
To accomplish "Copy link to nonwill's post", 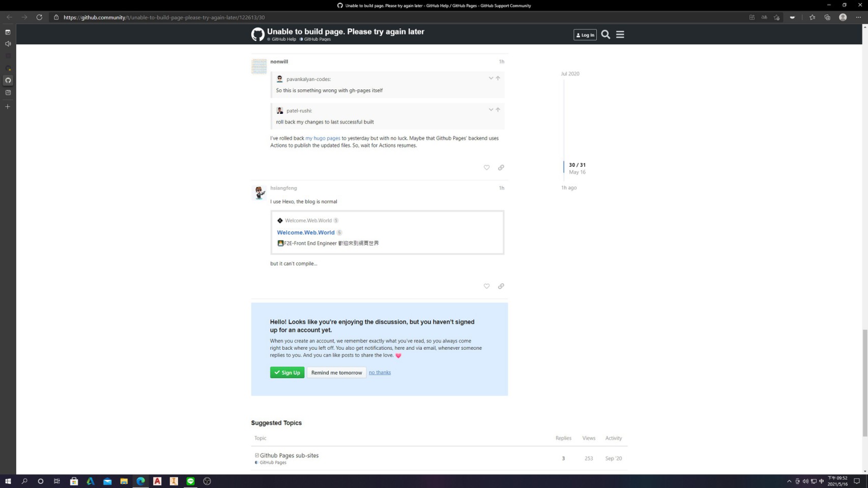I will (501, 168).
